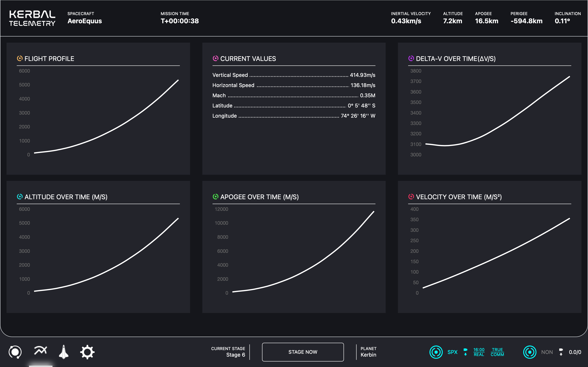Open the rocket vessel view icon
This screenshot has width=588, height=367.
coord(64,352)
